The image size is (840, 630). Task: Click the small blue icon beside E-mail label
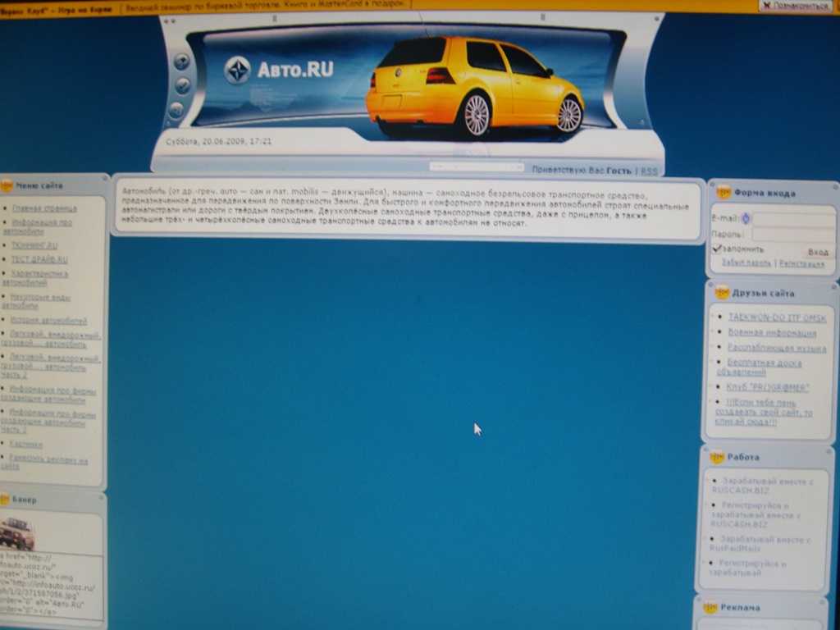click(x=745, y=218)
